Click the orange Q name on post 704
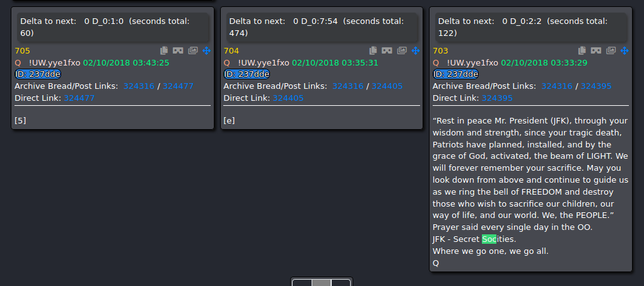The image size is (644, 286). [x=226, y=63]
